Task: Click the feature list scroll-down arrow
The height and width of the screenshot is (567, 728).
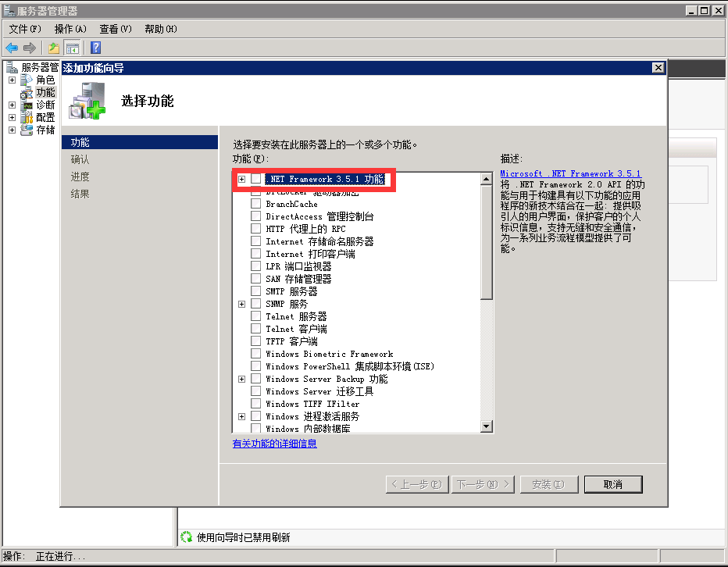Action: 487,426
